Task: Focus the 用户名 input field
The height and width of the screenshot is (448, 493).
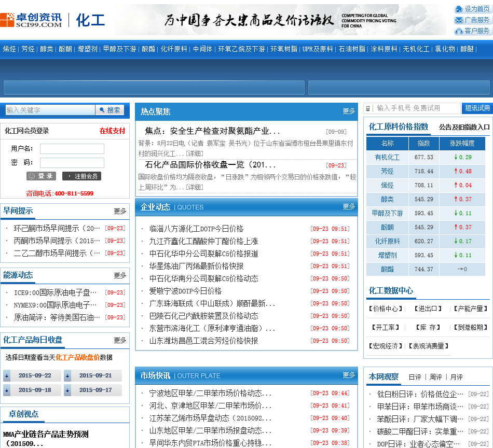Action: tap(72, 149)
